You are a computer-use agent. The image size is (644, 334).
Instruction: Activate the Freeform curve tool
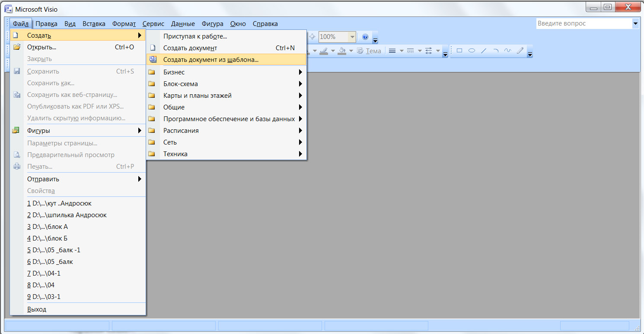coord(508,51)
